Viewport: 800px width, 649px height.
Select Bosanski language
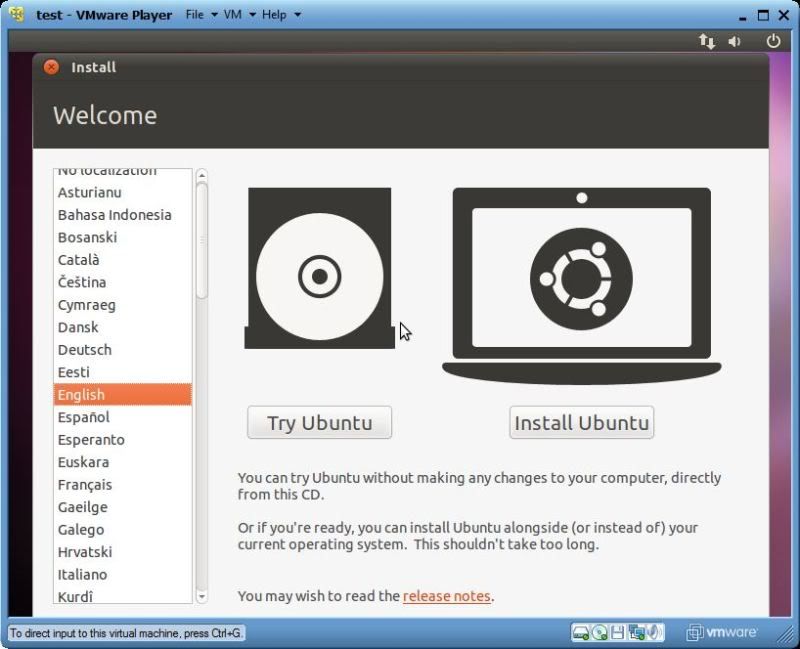(x=122, y=237)
